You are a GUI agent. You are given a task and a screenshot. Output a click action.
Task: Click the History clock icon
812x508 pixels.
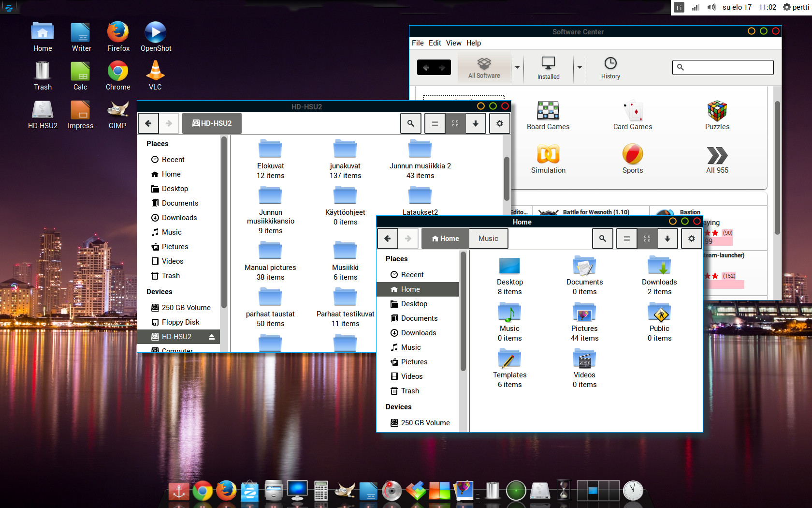pos(610,64)
